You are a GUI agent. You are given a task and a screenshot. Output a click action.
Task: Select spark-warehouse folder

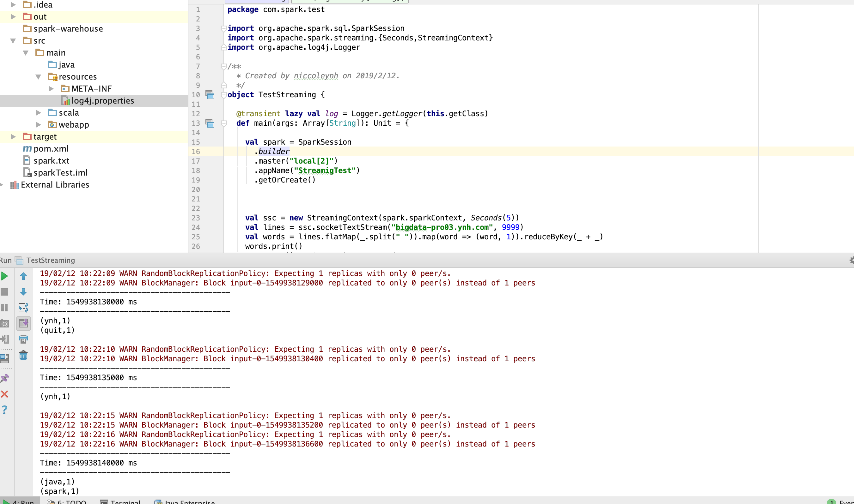(x=68, y=28)
